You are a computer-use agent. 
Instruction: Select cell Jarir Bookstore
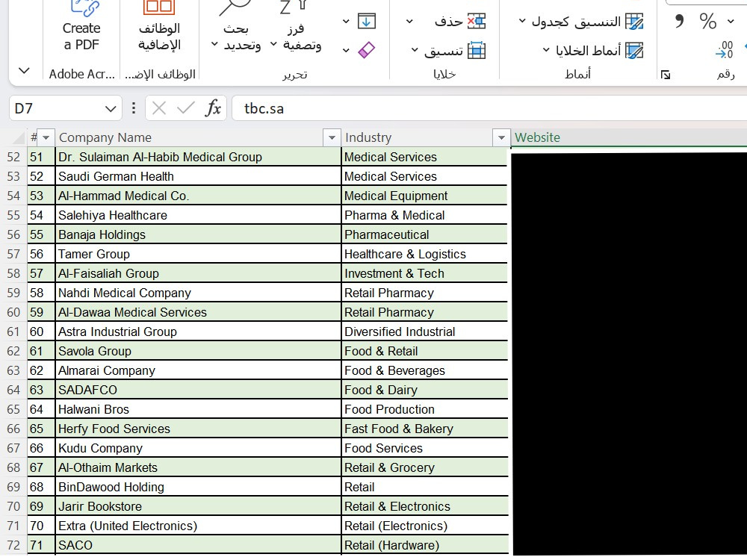(198, 506)
